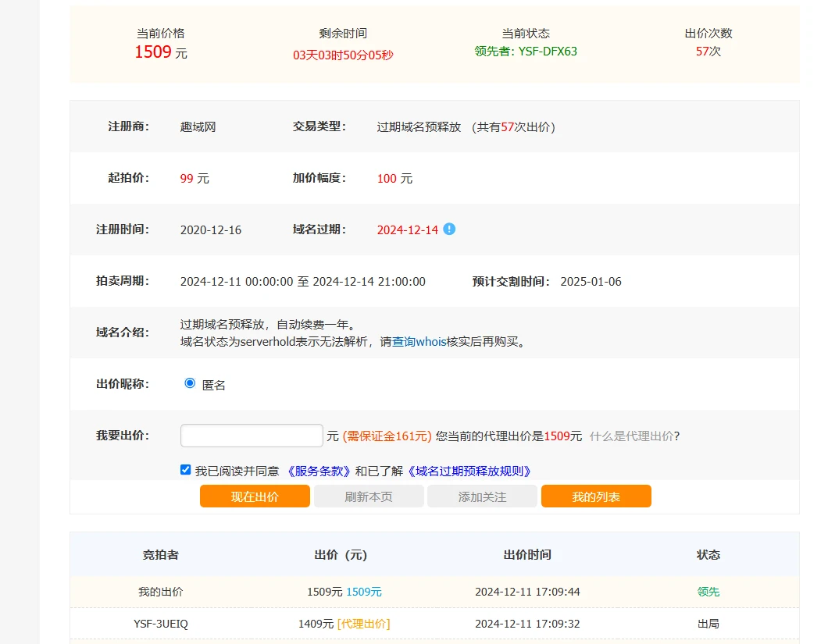Click the 刷新本页 button
The width and height of the screenshot is (828, 644).
coord(369,496)
